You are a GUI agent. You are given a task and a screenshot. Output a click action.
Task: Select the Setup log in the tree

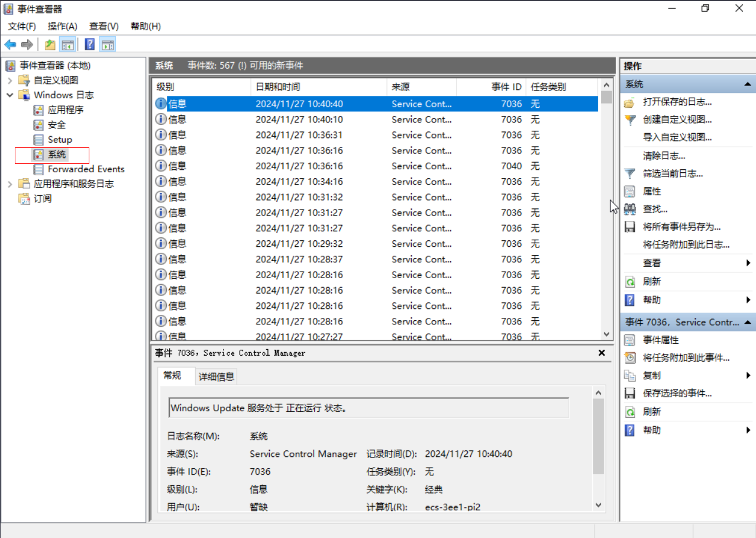(x=60, y=139)
